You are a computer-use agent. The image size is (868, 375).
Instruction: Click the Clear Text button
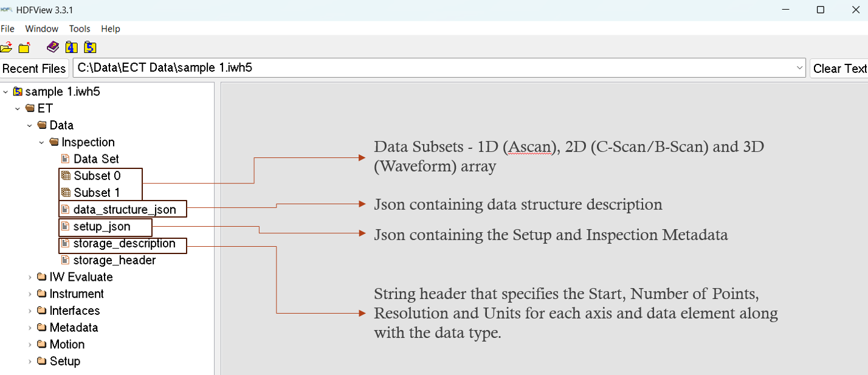[839, 68]
